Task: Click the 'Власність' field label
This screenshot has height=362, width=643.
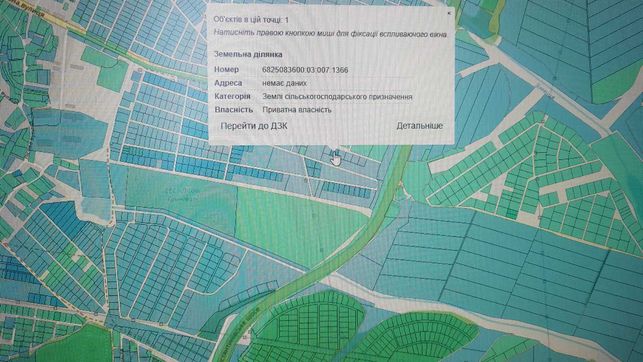Action: click(233, 109)
